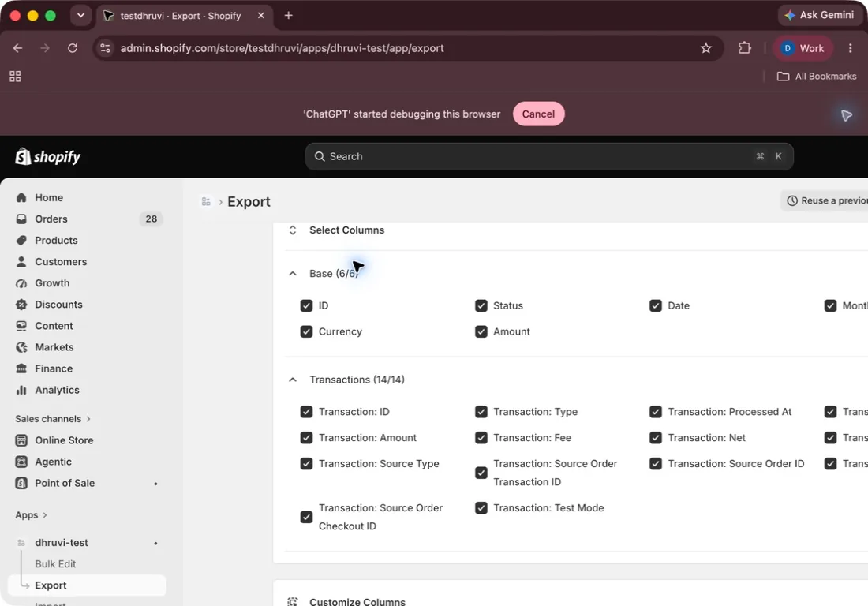Cancel ChatGPT browser debugging
Image resolution: width=868 pixels, height=606 pixels.
(x=538, y=114)
